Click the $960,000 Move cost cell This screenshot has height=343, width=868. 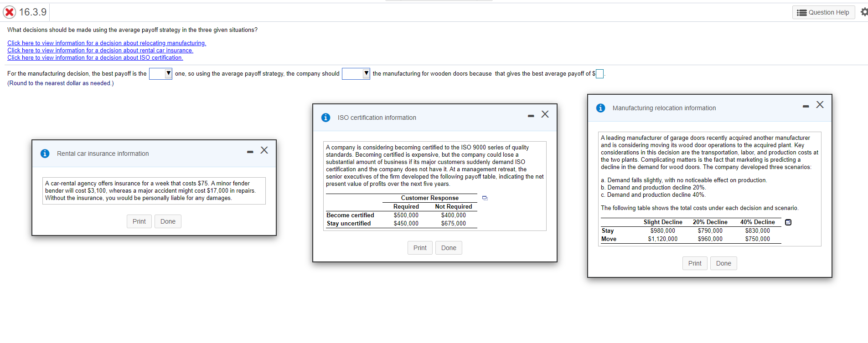pyautogui.click(x=710, y=239)
